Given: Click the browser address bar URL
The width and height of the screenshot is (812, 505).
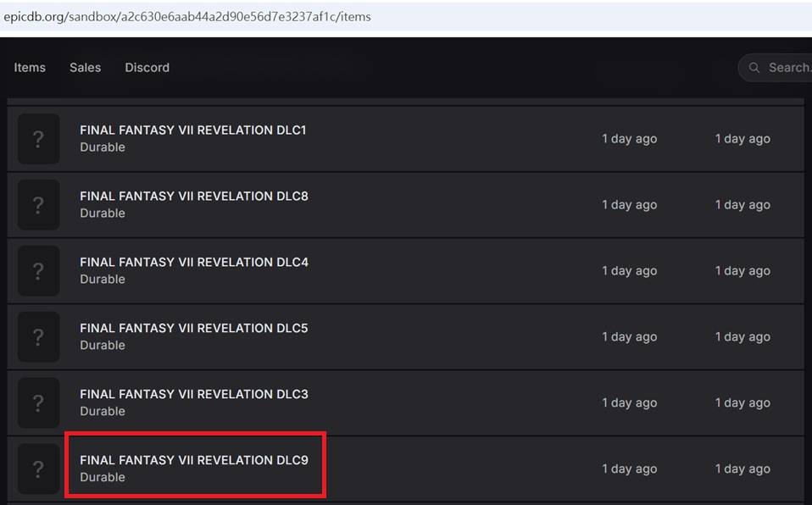Looking at the screenshot, I should pyautogui.click(x=187, y=17).
